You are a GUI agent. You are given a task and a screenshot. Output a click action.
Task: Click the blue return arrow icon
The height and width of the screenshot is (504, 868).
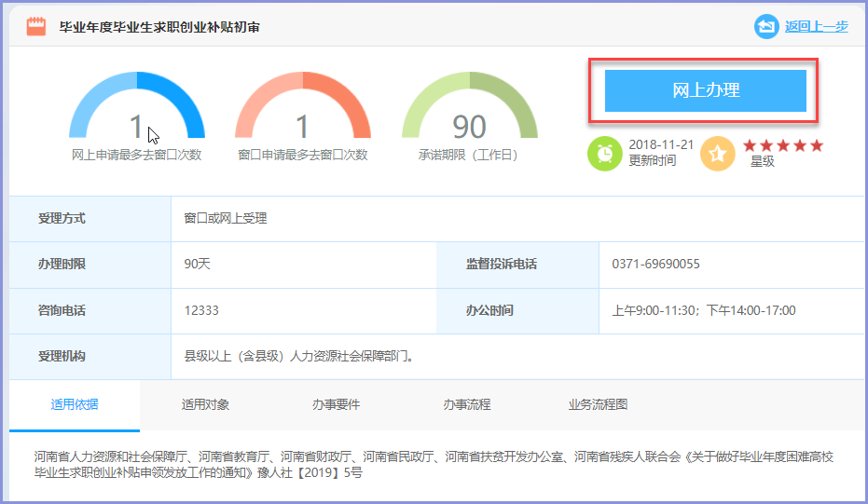pyautogui.click(x=766, y=26)
